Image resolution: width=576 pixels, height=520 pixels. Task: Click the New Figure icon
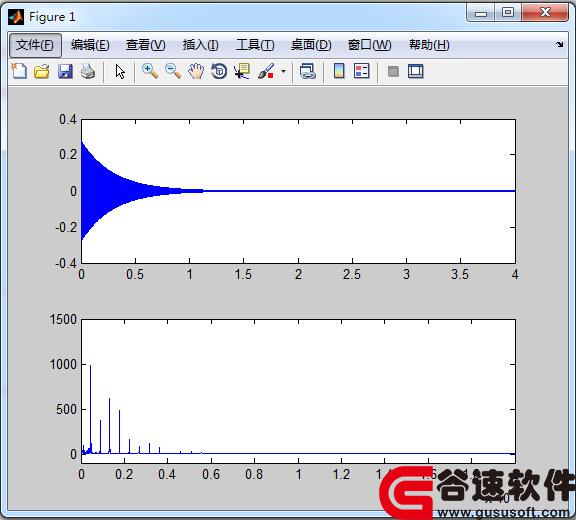19,71
